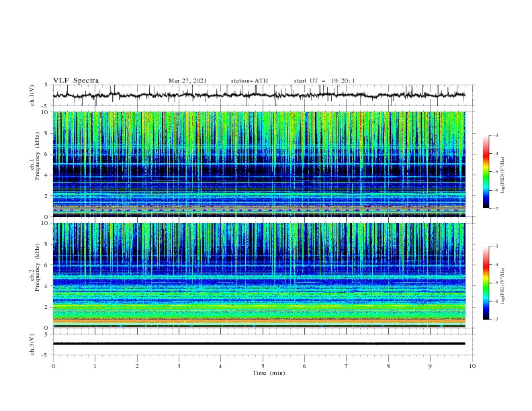532x411 pixels.
Task: Select the "start UT = 19:20:1" text
Action: click(x=324, y=81)
